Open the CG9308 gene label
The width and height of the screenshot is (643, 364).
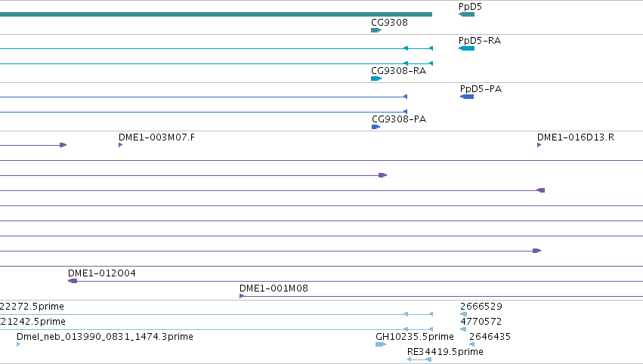(389, 22)
